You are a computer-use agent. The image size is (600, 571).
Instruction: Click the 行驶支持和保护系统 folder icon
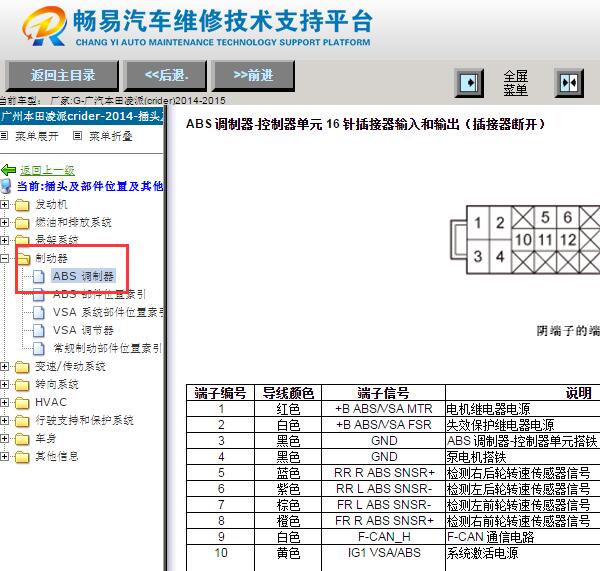coord(22,420)
